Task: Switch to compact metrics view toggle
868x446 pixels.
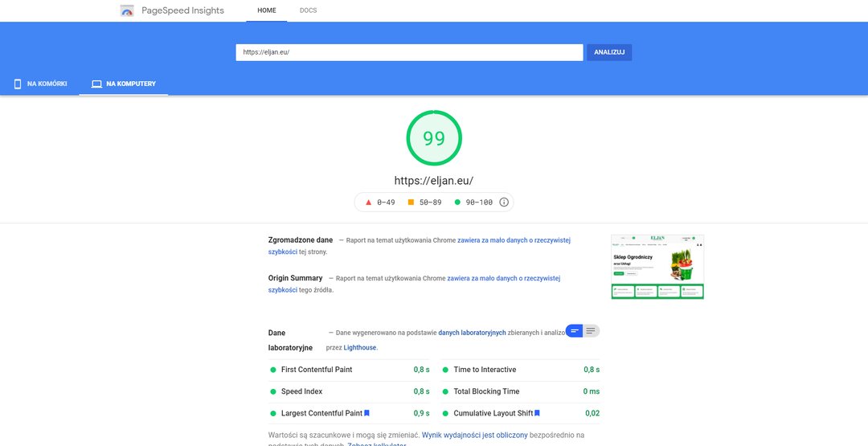Action: [x=575, y=331]
